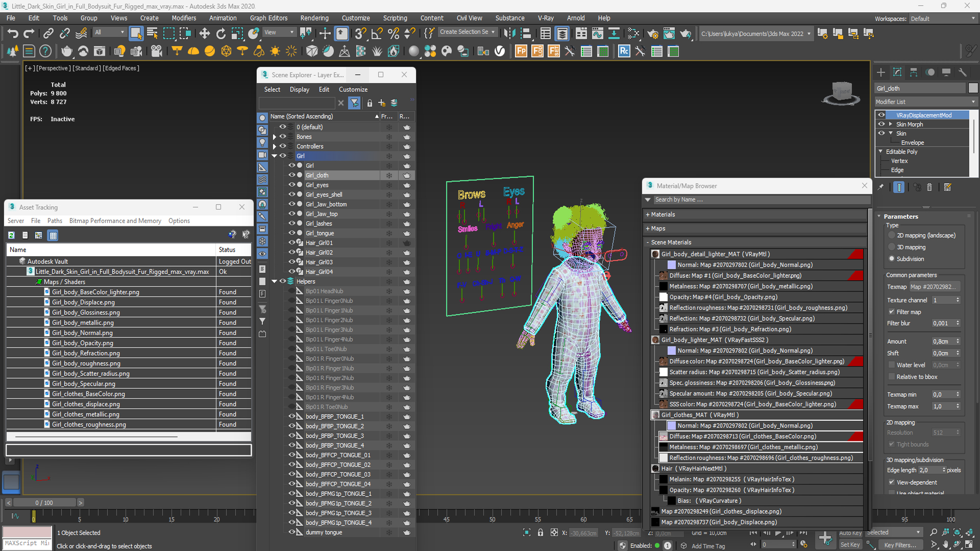Viewport: 980px width, 551px height.
Task: Open the Create command panel tab
Action: 880,72
